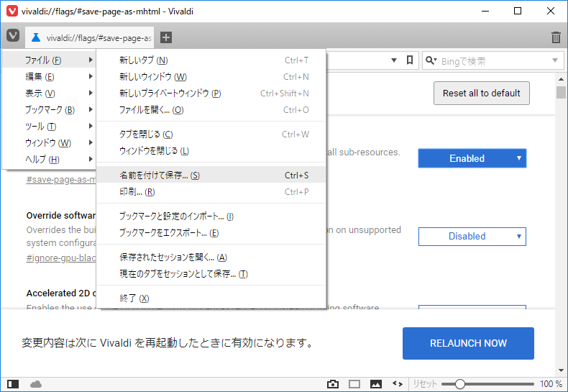Open the 編集 (E) submenu
This screenshot has height=392, width=568.
tap(50, 77)
